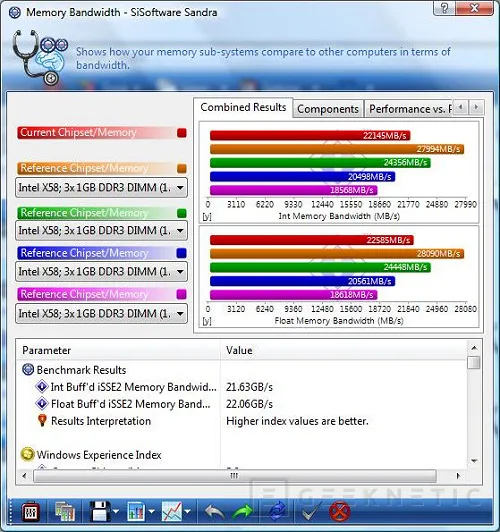Click the tab strip scroll-right arrow

(477, 108)
